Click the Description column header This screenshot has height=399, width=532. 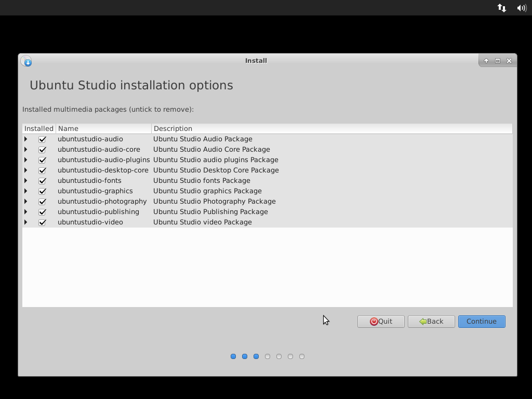[x=332, y=129]
